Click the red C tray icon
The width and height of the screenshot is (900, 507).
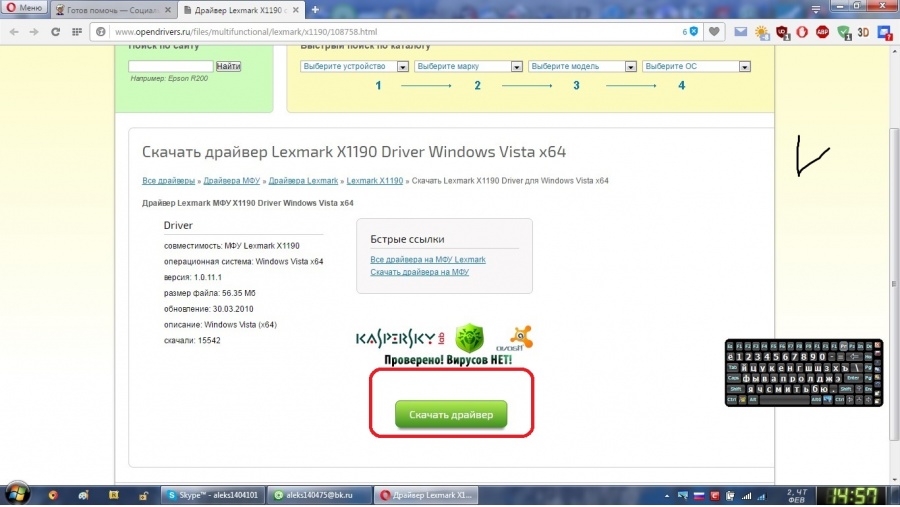[x=715, y=496]
